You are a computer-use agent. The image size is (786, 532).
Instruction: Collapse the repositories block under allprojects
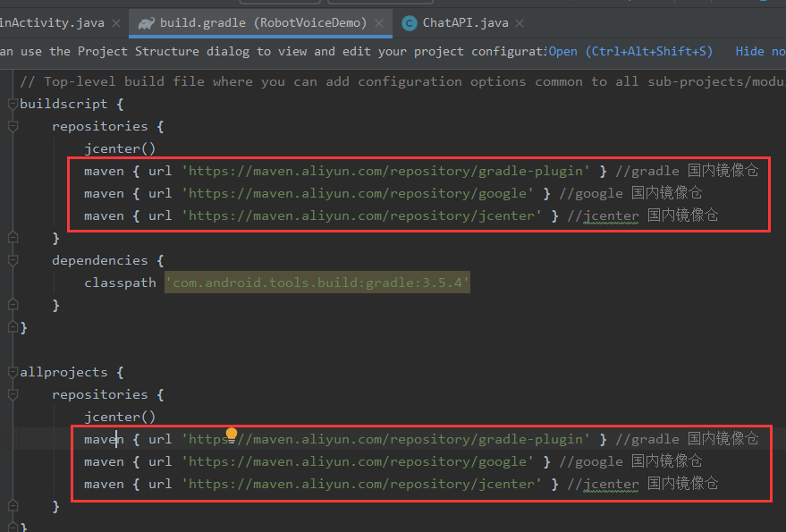click(13, 394)
